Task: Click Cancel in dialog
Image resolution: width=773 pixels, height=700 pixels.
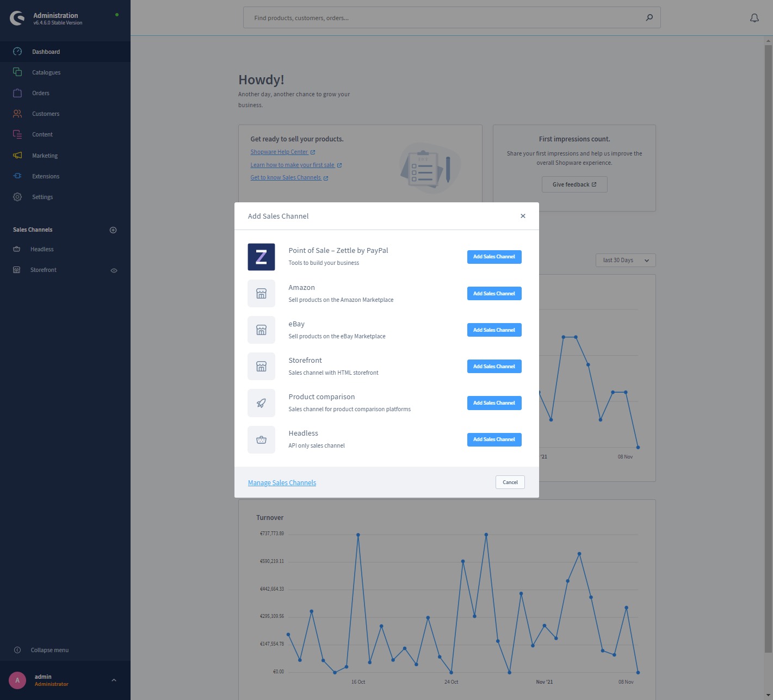Action: point(510,482)
